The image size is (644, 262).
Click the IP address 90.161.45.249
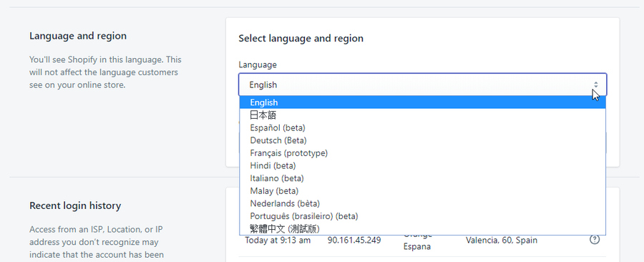[x=354, y=241]
